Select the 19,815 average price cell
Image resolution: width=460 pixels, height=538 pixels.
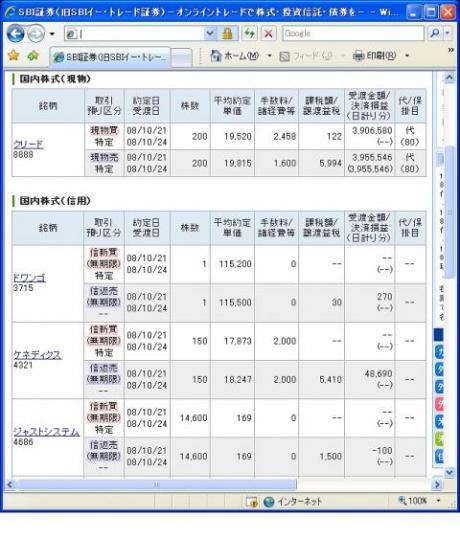click(233, 163)
